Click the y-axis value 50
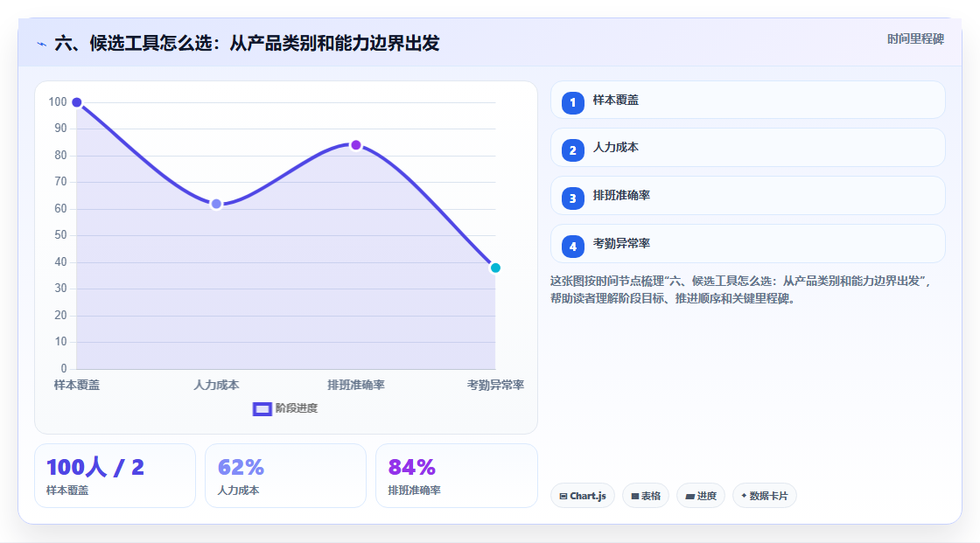Viewport: 980px width, 543px height. [x=60, y=235]
